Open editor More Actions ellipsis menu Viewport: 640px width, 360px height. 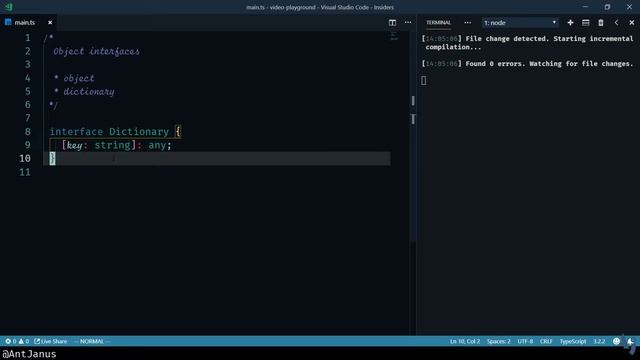408,23
